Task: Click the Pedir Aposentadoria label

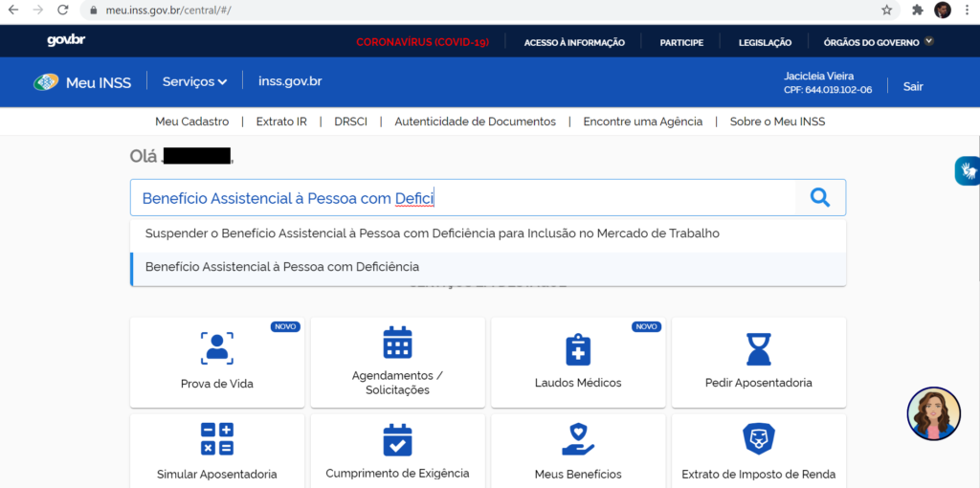Action: pos(759,383)
